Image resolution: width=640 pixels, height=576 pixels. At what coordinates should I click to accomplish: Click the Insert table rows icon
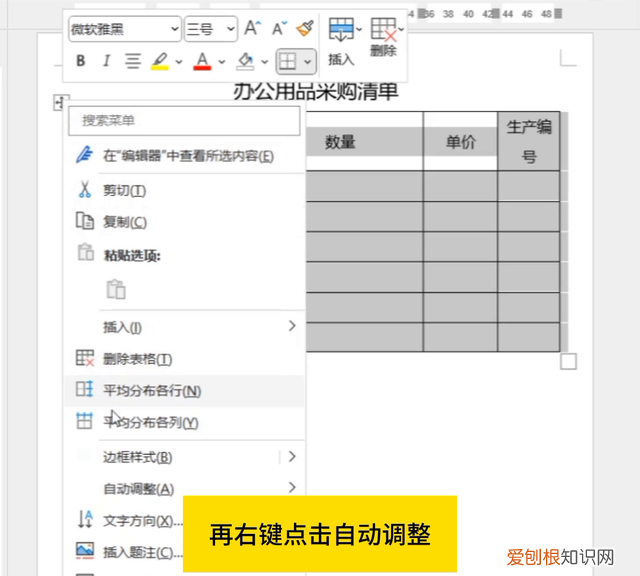341,29
